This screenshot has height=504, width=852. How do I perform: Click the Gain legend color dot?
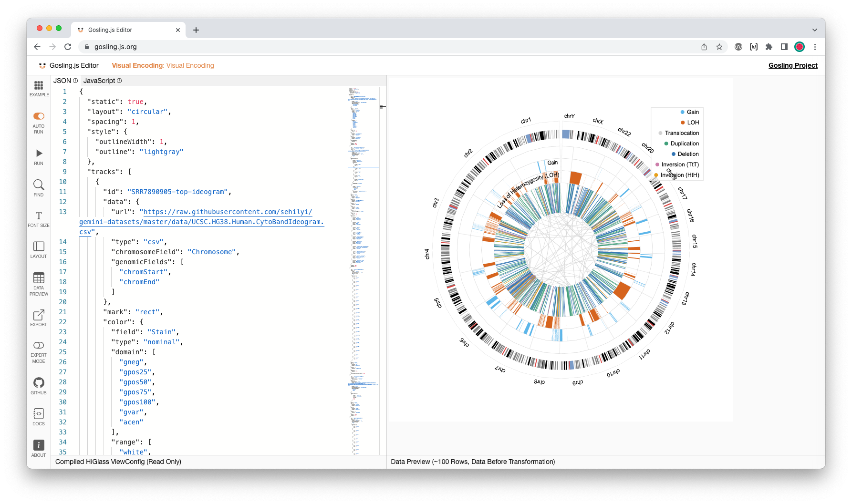(x=682, y=112)
